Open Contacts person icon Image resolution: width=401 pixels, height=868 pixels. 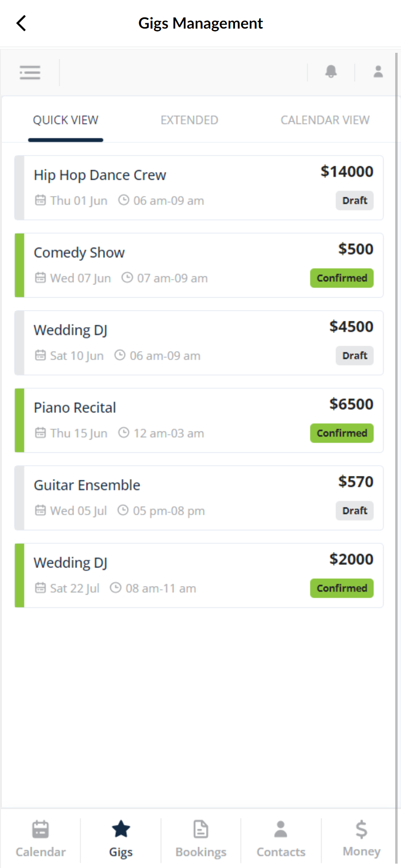point(281,830)
